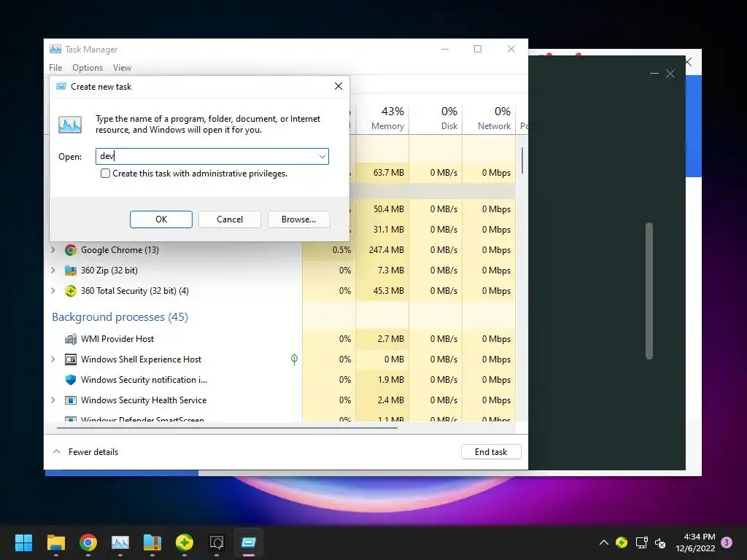Open the Windows Start menu
Screen dimensions: 747x560
pos(23,542)
